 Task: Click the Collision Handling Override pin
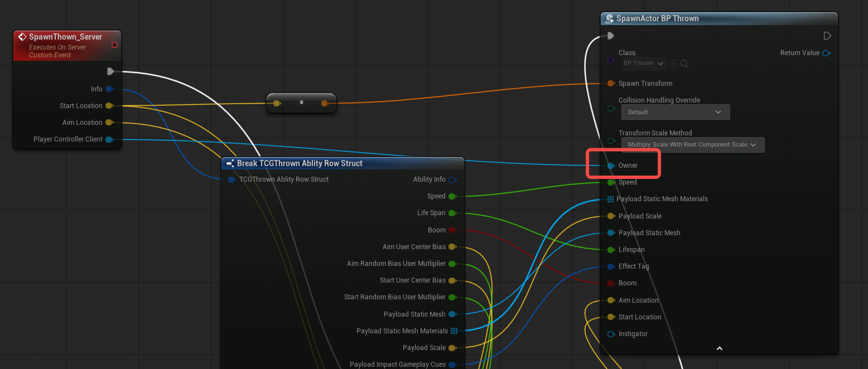(611, 108)
